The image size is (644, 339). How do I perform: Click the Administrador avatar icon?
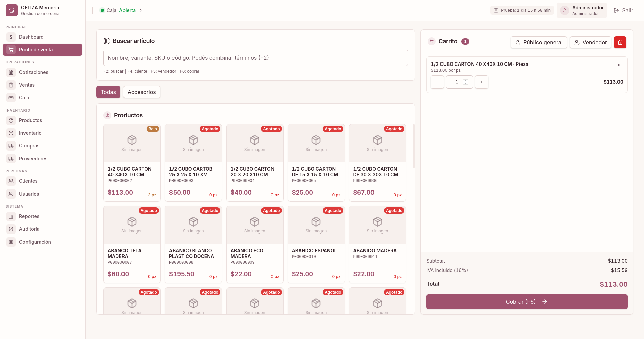coord(565,10)
